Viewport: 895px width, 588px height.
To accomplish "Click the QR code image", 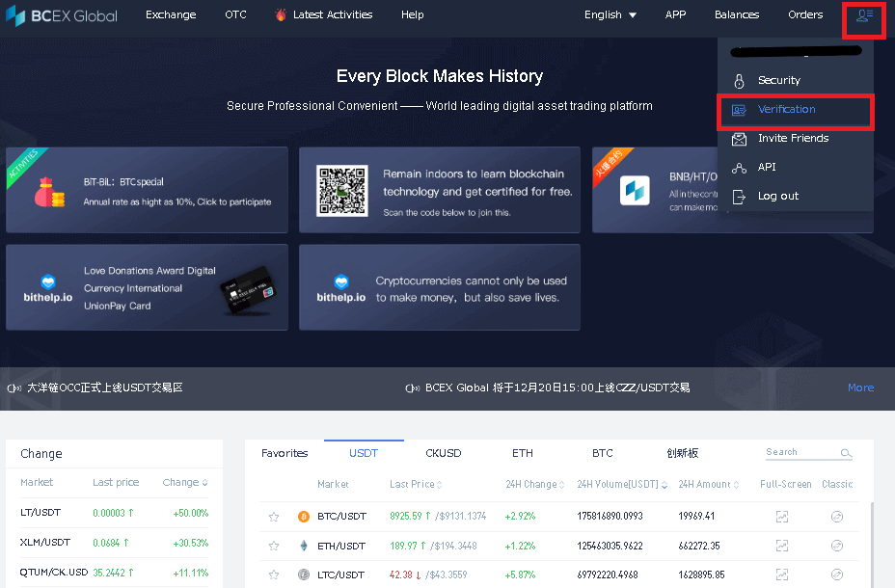I will pyautogui.click(x=342, y=191).
